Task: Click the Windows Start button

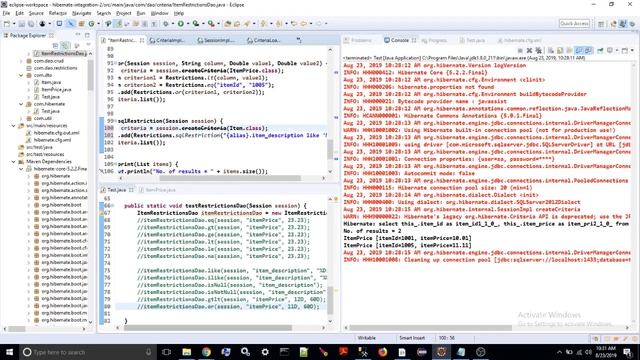Action: point(9,352)
